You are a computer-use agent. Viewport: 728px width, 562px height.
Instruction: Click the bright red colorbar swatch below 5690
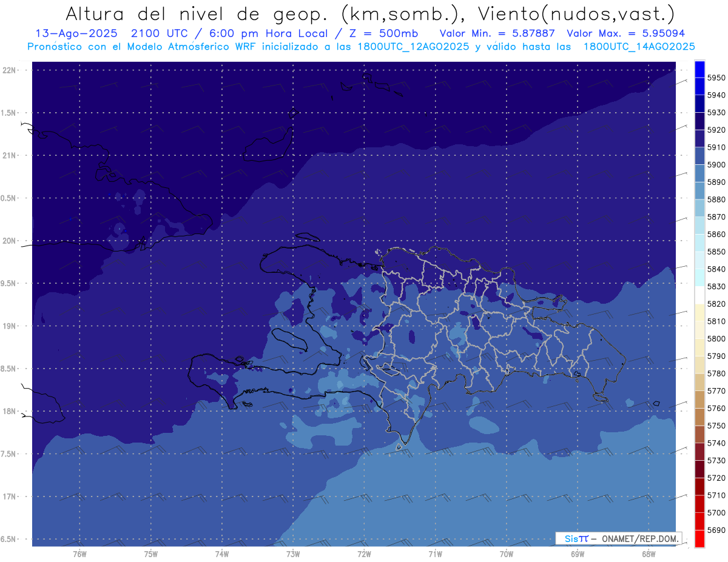699,538
